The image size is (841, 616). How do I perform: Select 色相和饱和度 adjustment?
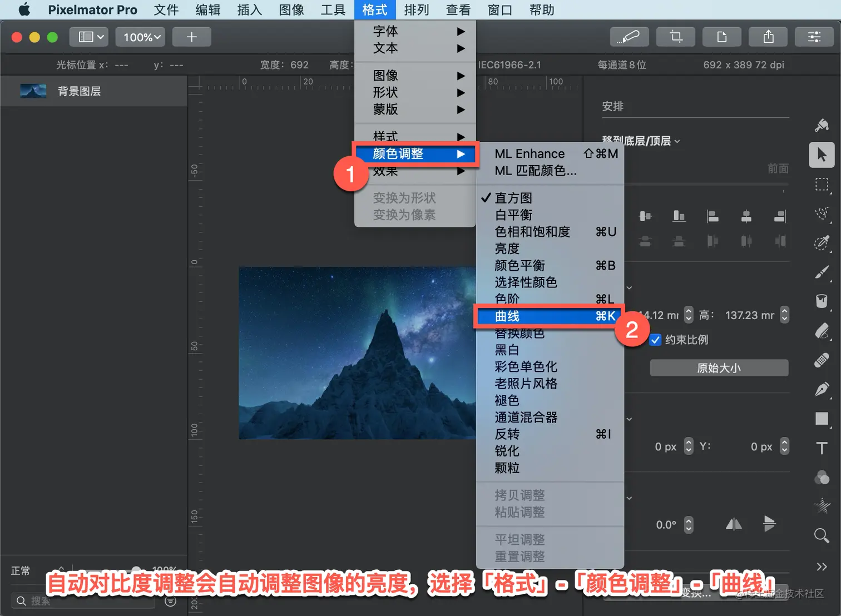(550, 232)
